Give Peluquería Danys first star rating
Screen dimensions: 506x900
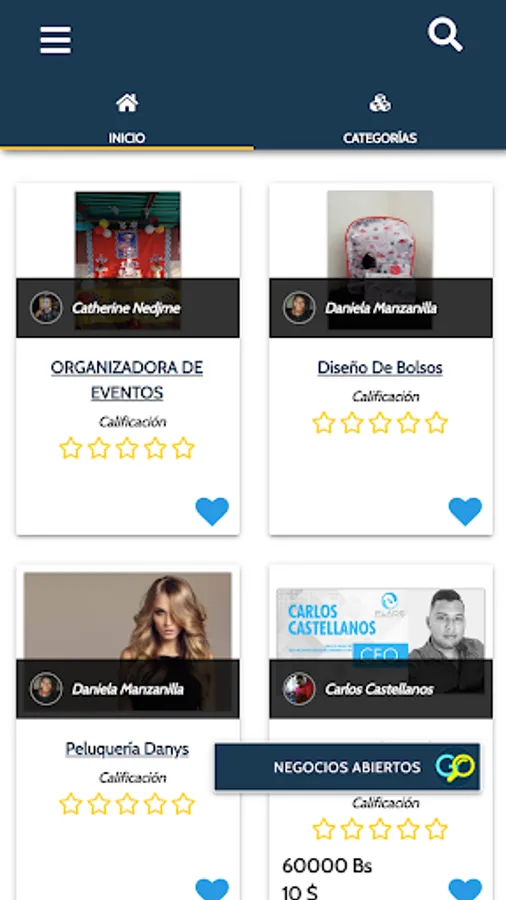click(x=71, y=804)
